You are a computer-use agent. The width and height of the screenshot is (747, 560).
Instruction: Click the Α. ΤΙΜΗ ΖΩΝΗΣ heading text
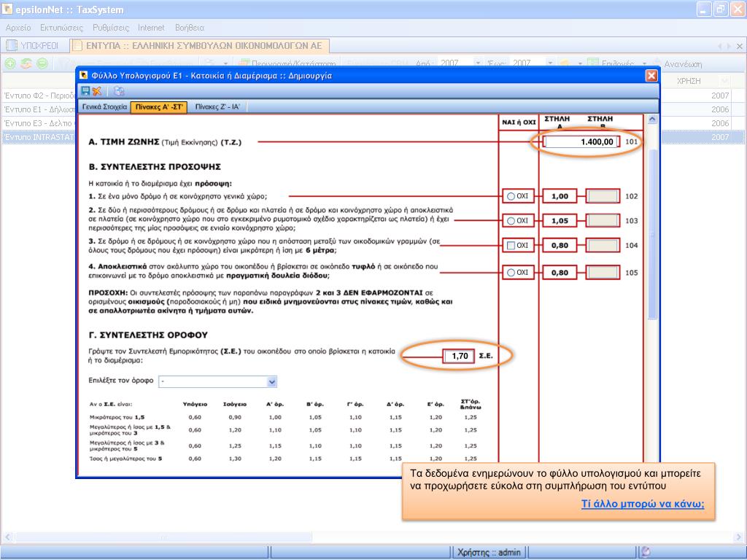click(x=123, y=142)
